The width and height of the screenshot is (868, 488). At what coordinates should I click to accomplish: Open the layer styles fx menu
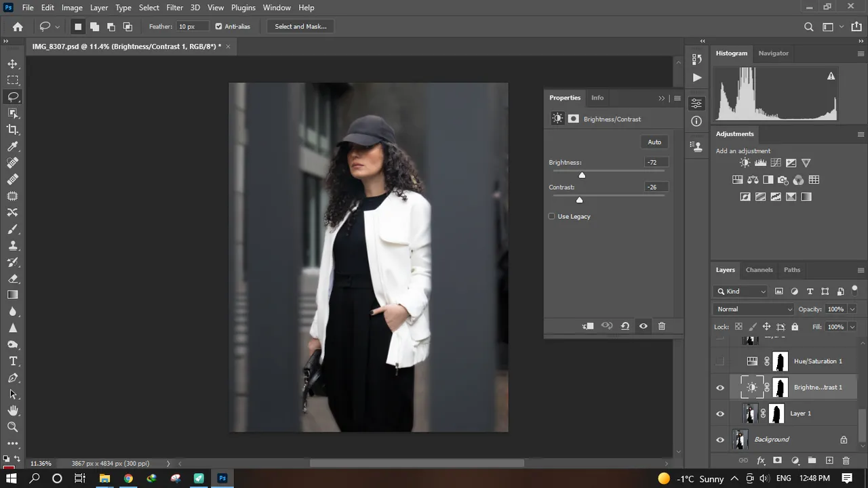(761, 460)
